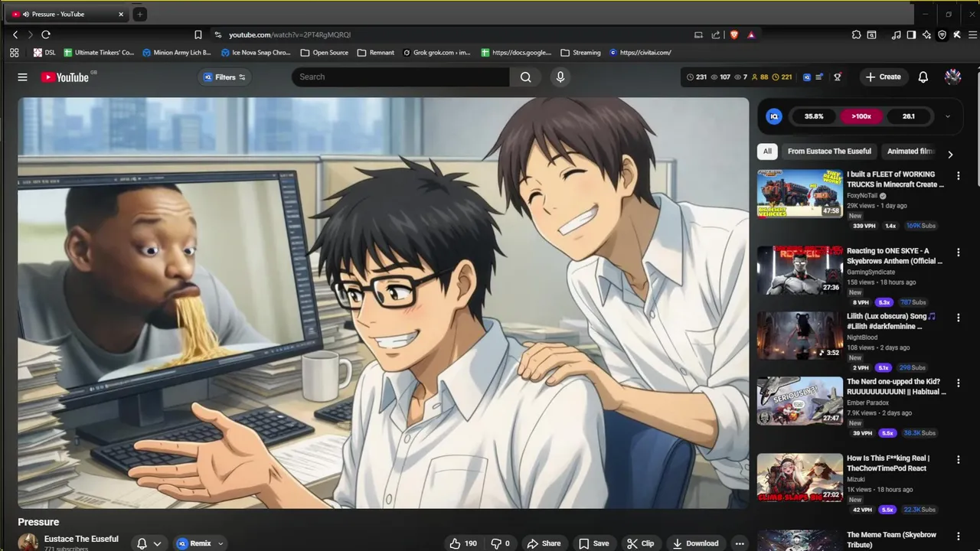Open the DSL bookmark
This screenshot has width=980, height=551.
click(x=44, y=53)
